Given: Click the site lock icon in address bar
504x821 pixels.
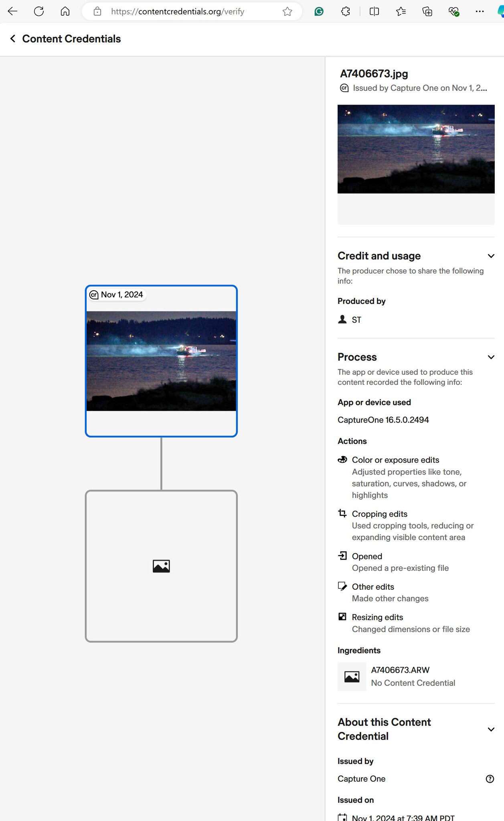Looking at the screenshot, I should [x=97, y=11].
